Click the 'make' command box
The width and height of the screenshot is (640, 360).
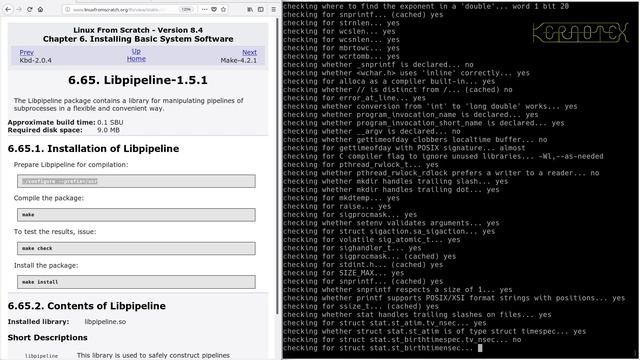pos(136,215)
